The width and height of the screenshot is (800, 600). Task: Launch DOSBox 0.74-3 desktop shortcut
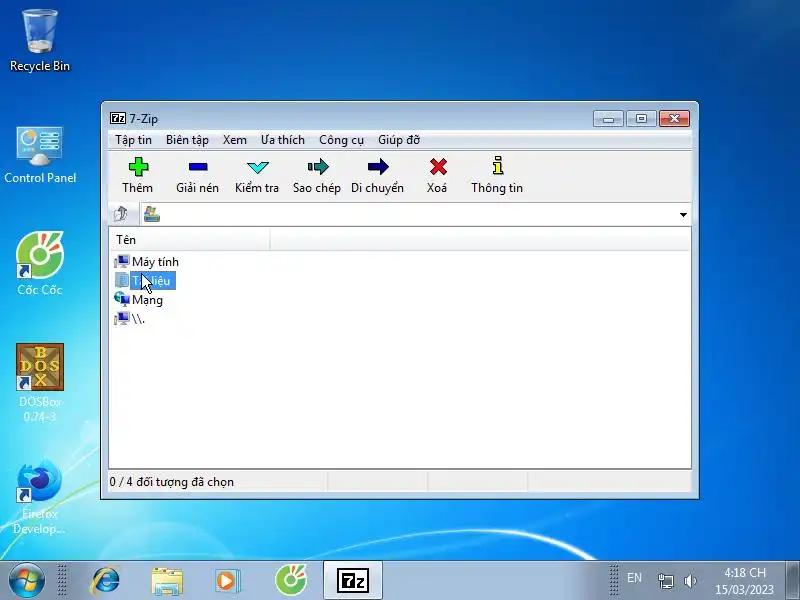click(x=40, y=383)
